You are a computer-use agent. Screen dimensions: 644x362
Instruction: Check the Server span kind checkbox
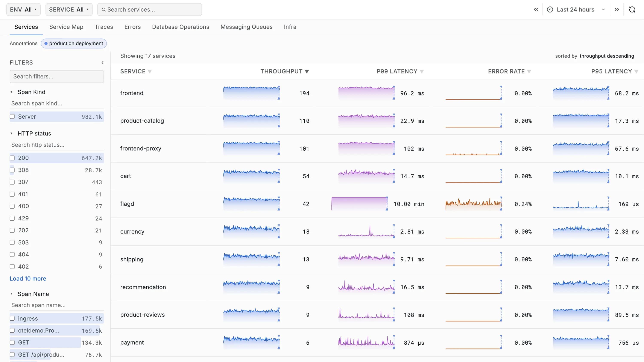coord(12,116)
